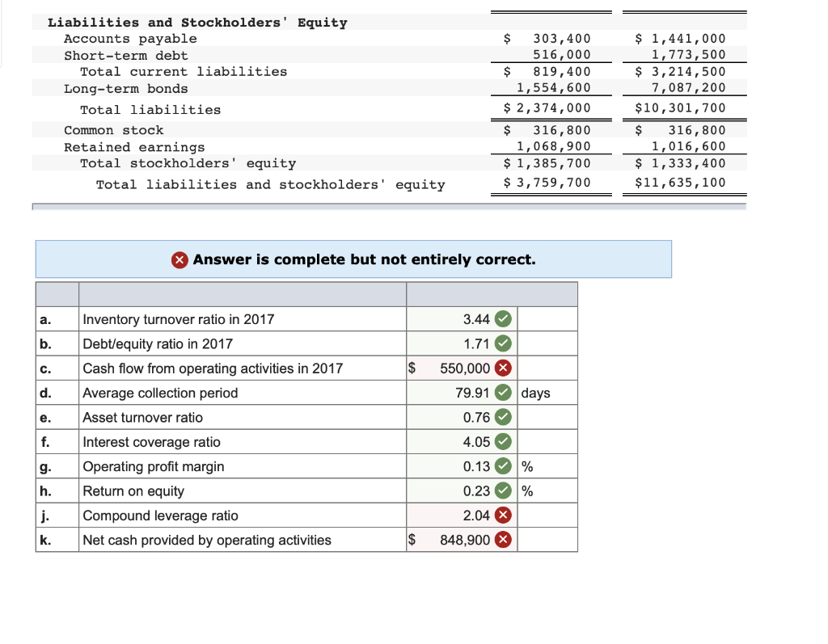Select the Compound leverage ratio value 2.04
The height and width of the screenshot is (644, 828).
coord(476,516)
